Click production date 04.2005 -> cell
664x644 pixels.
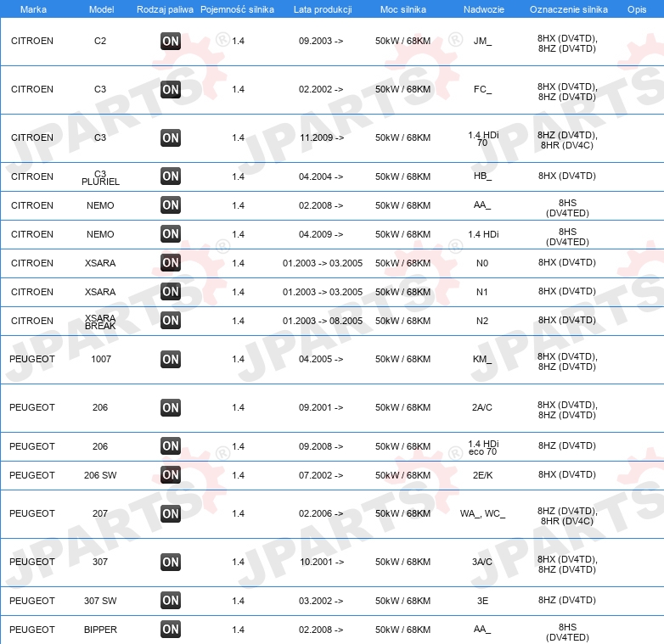(x=321, y=359)
